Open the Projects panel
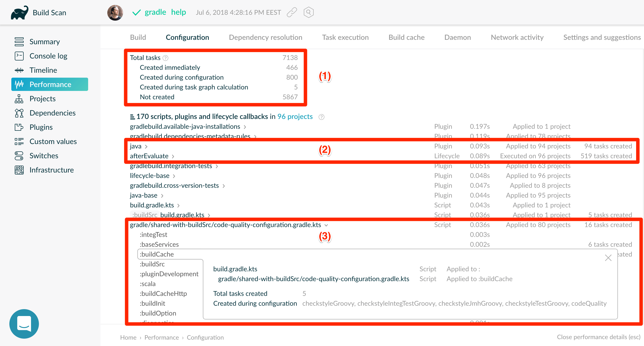This screenshot has height=346, width=644. pyautogui.click(x=42, y=98)
